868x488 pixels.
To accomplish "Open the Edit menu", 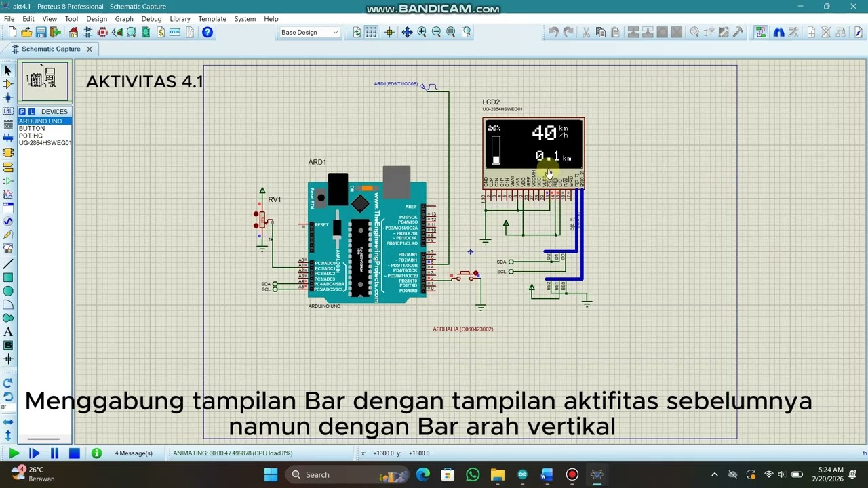I will tap(28, 19).
